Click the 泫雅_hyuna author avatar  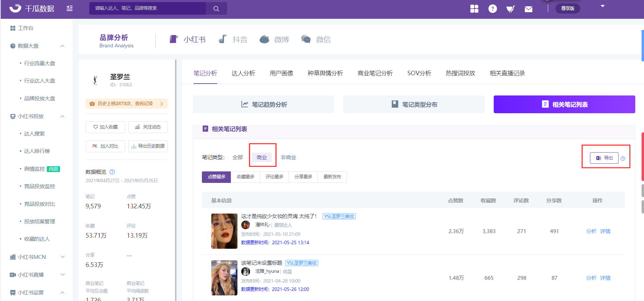tap(245, 271)
